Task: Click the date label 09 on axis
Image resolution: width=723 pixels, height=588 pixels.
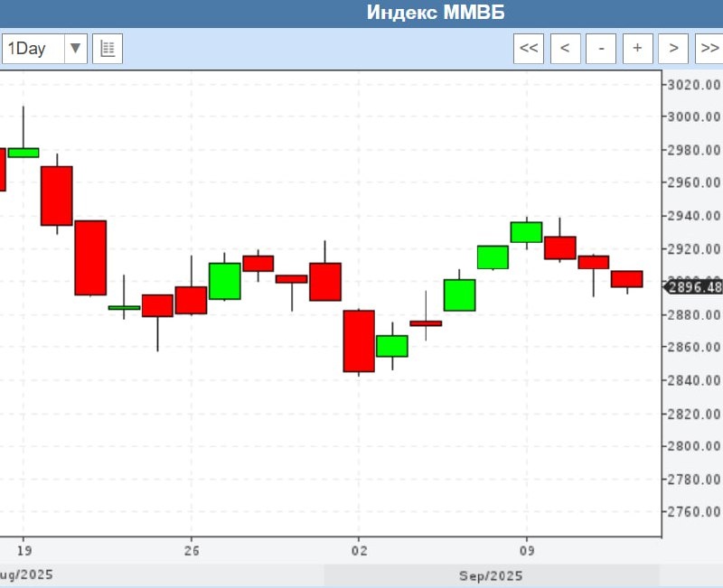Action: [527, 551]
